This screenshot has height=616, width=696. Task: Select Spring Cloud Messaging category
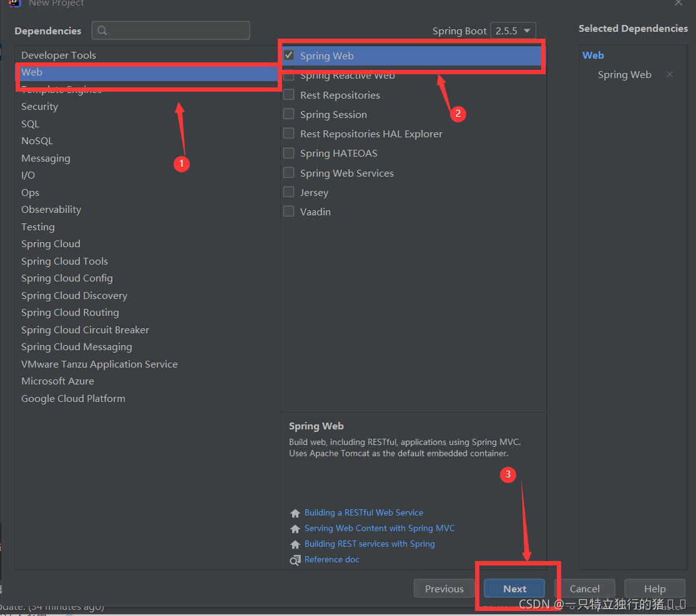[147, 347]
